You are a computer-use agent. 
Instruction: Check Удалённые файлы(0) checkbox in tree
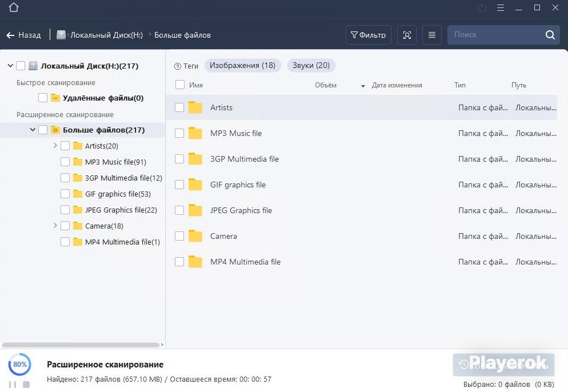tap(43, 98)
